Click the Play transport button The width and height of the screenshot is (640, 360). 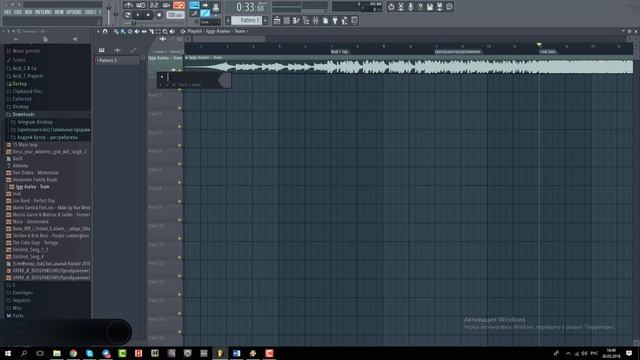coord(138,15)
